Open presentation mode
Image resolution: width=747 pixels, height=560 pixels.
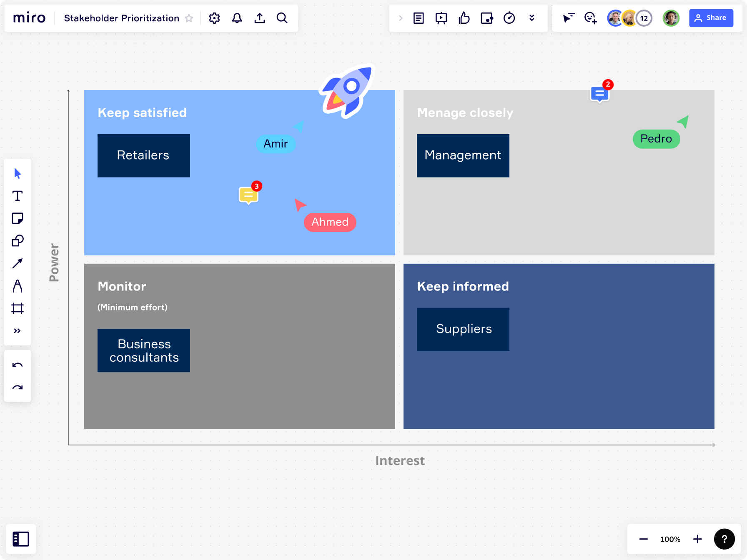coord(441,18)
